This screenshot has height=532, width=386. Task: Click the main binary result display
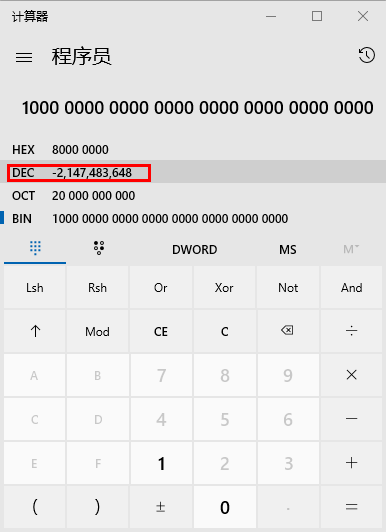pos(198,108)
